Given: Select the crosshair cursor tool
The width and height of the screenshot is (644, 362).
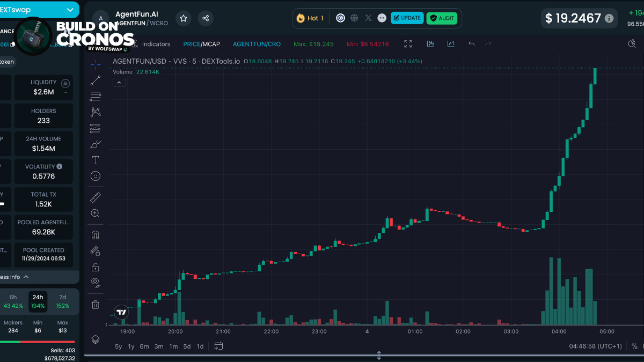Looking at the screenshot, I should point(96,65).
